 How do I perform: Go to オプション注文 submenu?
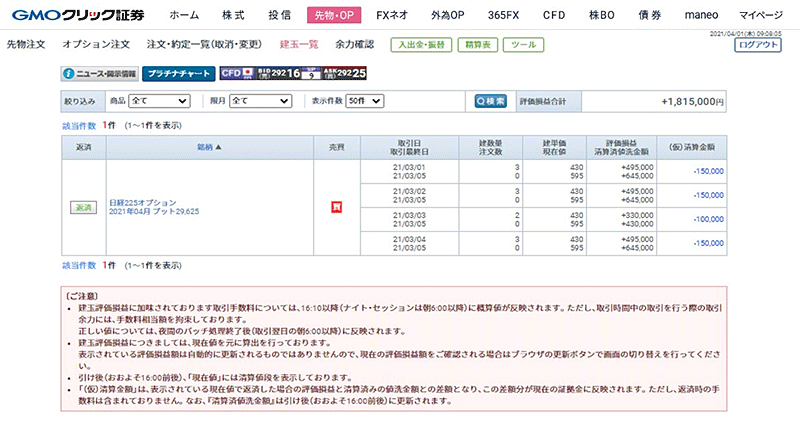(96, 45)
